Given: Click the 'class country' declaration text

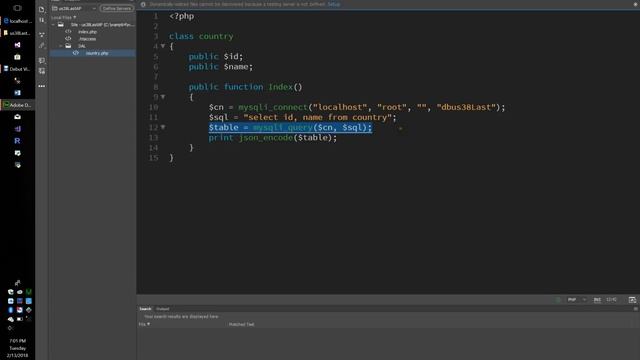Looking at the screenshot, I should pos(201,36).
